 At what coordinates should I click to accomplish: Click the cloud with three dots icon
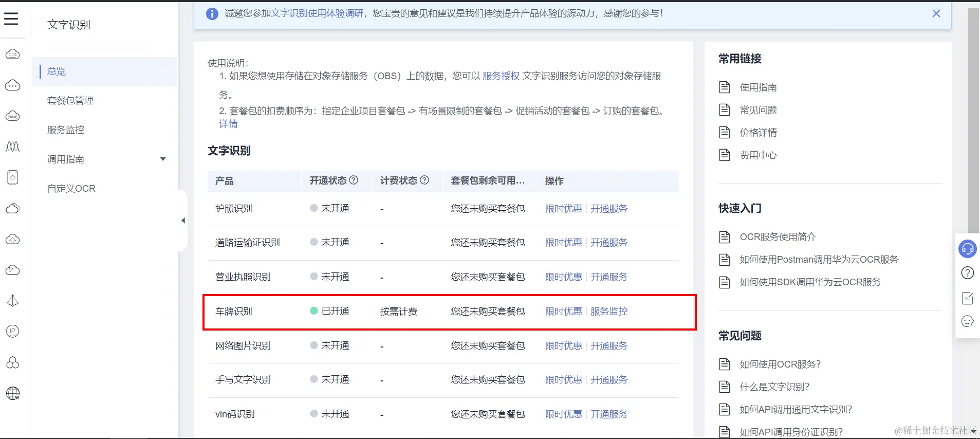[13, 85]
